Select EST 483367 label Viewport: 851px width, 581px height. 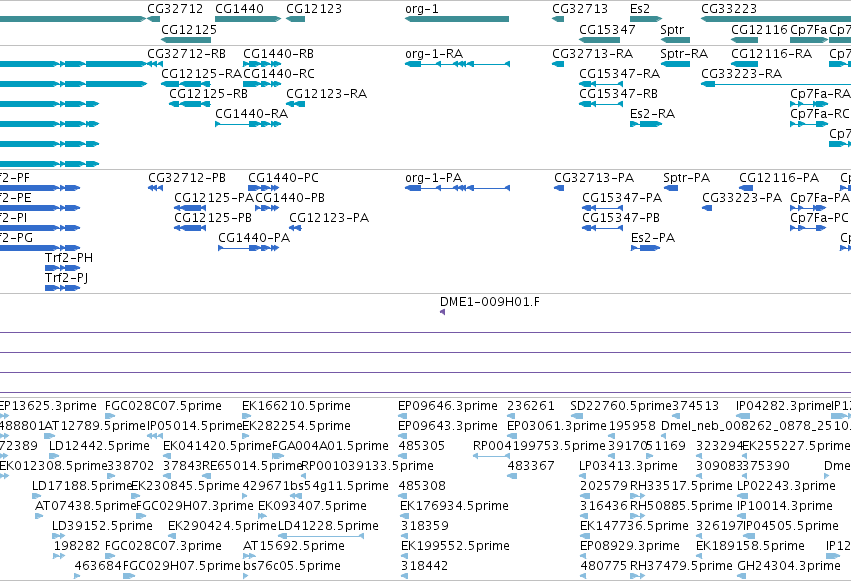[531, 466]
